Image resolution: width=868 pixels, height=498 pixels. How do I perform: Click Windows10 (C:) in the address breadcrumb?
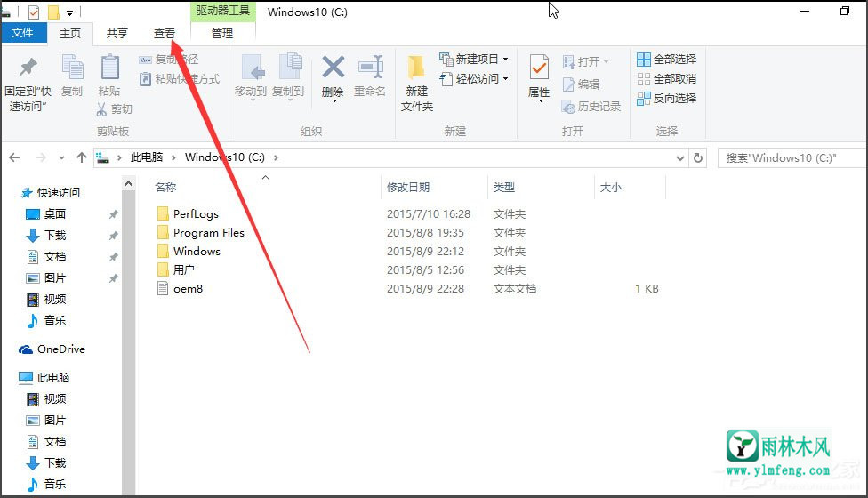[225, 157]
